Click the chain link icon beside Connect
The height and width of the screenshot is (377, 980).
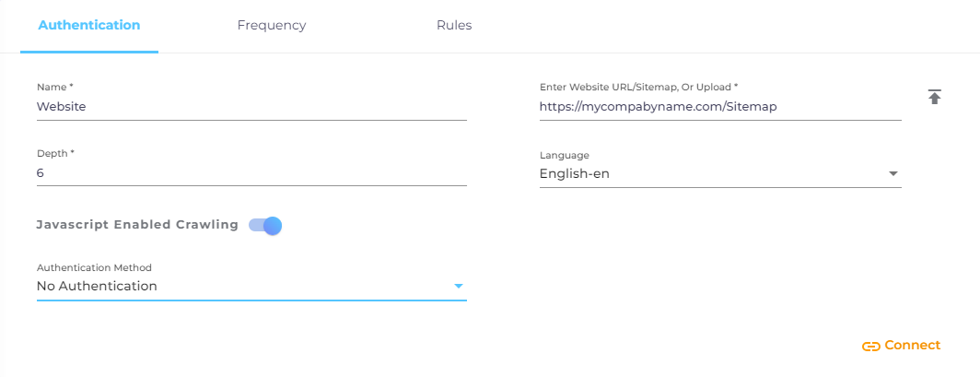870,347
